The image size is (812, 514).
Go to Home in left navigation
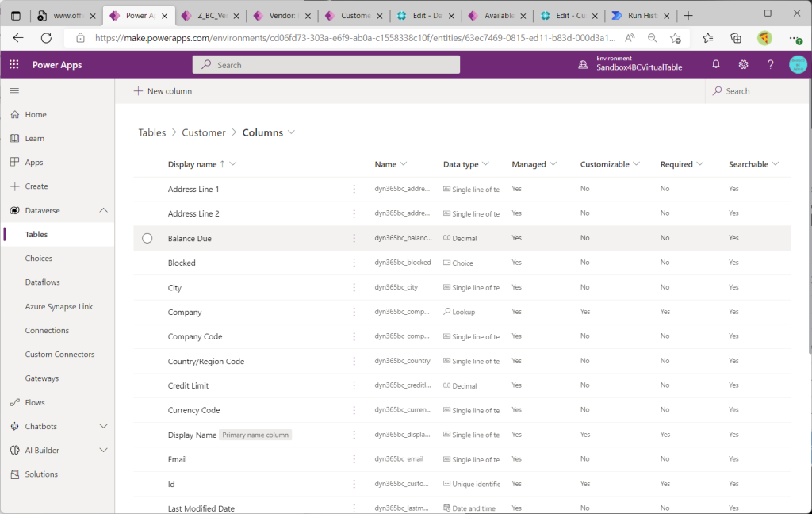[36, 114]
